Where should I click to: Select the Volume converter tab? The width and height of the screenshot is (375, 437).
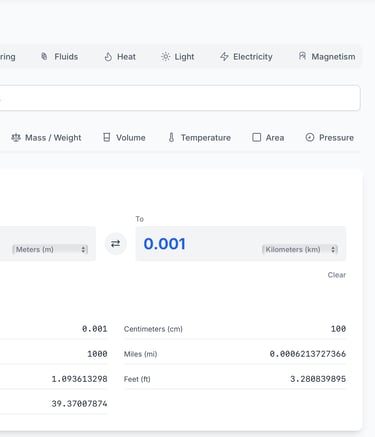pyautogui.click(x=124, y=138)
